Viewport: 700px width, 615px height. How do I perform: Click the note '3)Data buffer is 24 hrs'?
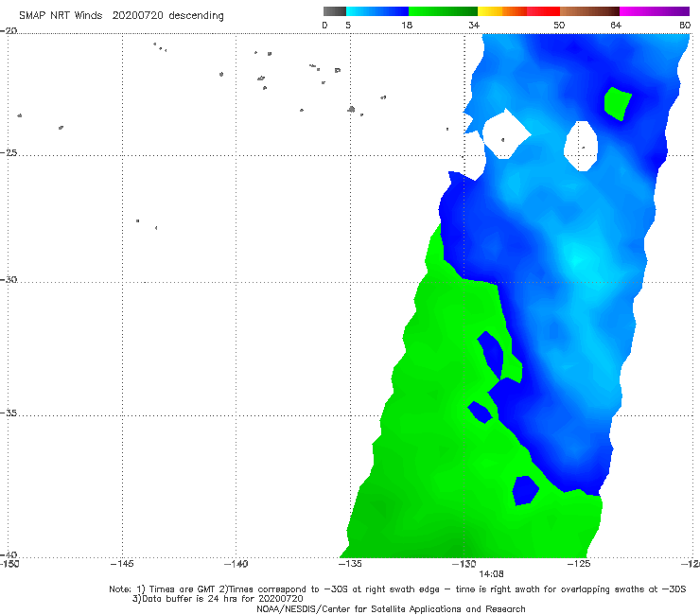coord(218,599)
